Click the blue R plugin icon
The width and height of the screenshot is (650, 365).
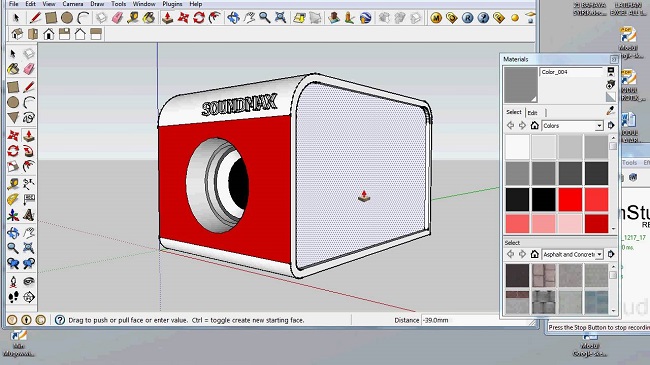point(467,18)
